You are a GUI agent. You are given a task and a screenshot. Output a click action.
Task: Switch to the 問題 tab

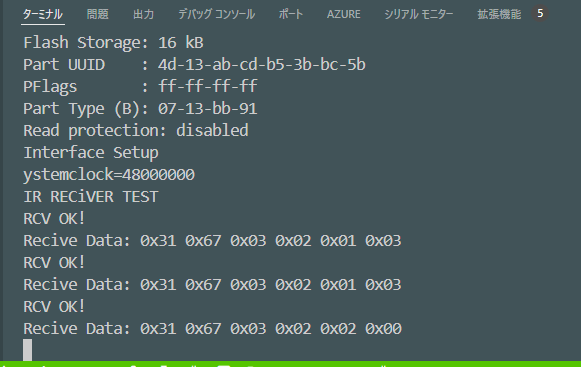97,14
